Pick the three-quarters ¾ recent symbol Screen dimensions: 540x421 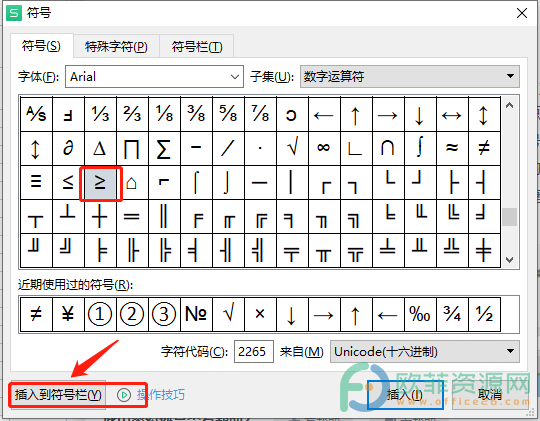click(452, 314)
